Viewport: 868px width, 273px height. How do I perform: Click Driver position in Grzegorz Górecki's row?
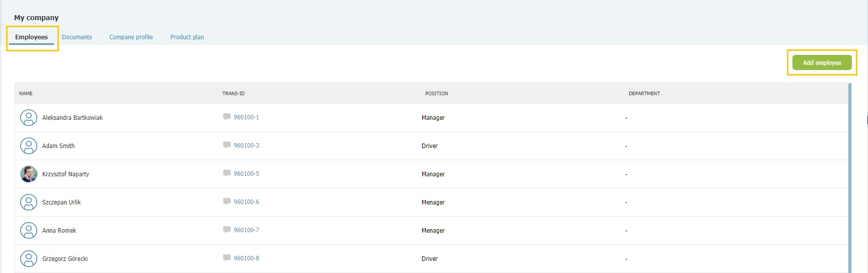(430, 259)
